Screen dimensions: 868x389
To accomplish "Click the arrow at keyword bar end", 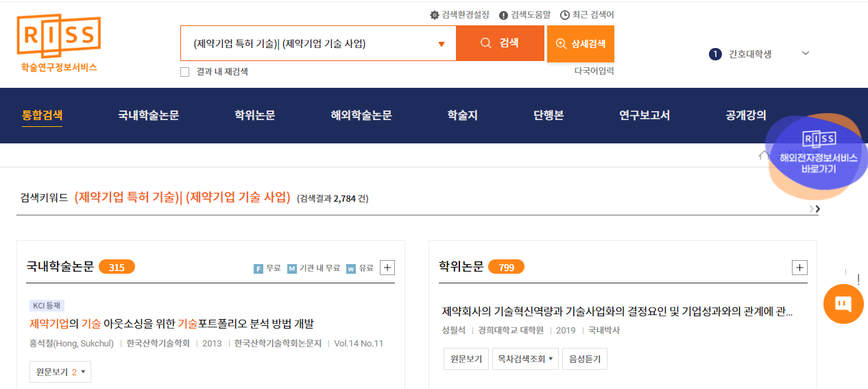I will (x=815, y=209).
